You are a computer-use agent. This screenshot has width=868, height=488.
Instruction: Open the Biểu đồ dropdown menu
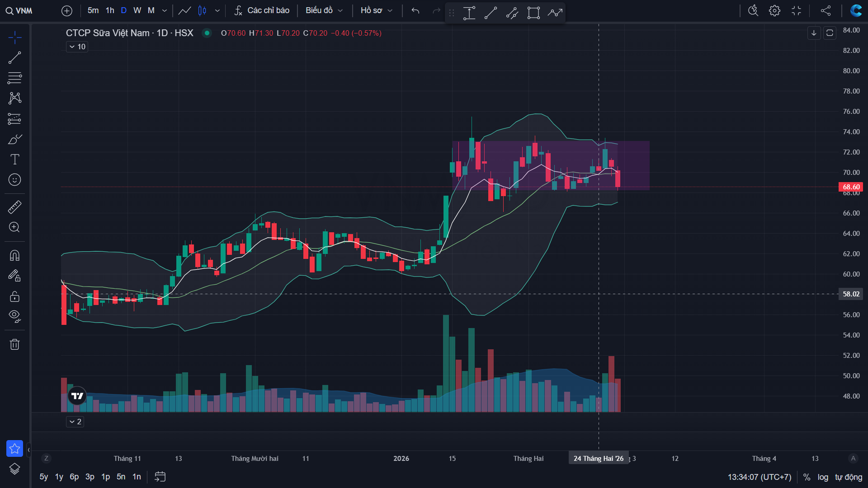click(x=324, y=10)
